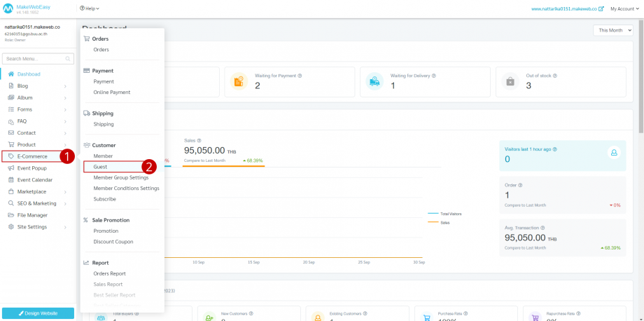The image size is (644, 321).
Task: Open the Help dropdown menu
Action: coord(90,8)
